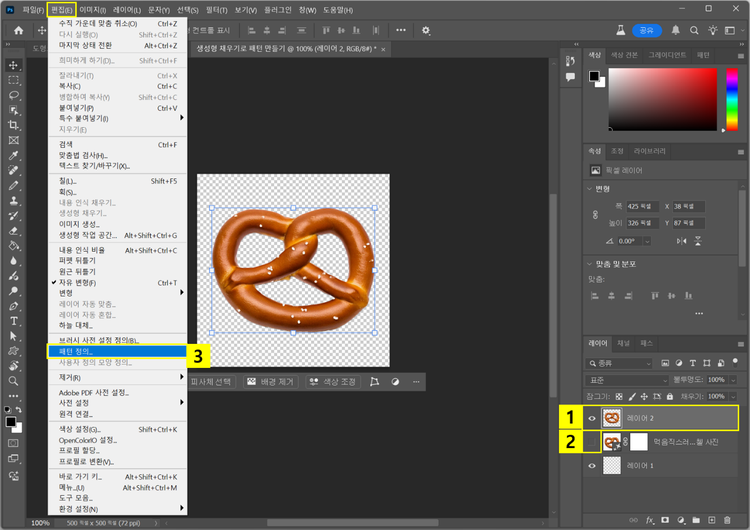Select the Type tool in the toolbar
Screen dimensions: 750x530
pyautogui.click(x=14, y=322)
